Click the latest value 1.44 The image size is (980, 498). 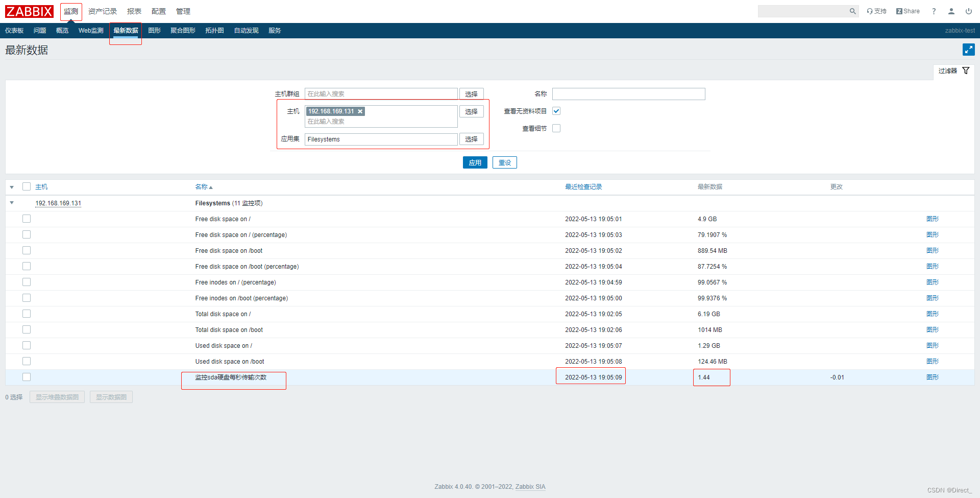click(704, 377)
